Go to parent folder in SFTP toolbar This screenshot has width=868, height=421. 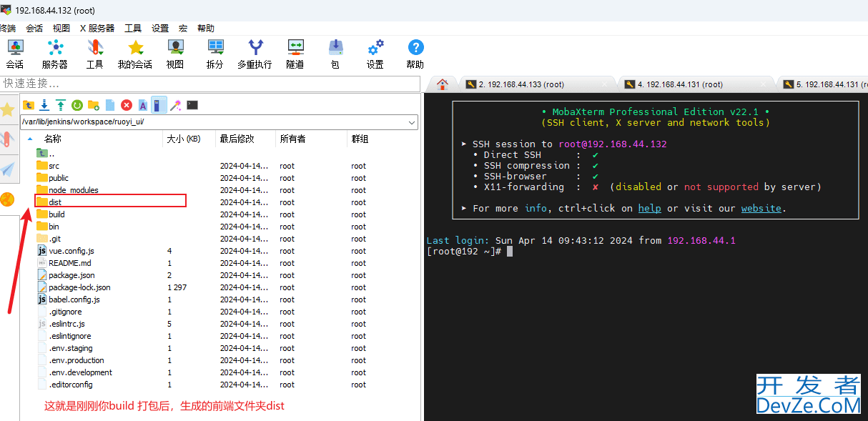(x=29, y=105)
